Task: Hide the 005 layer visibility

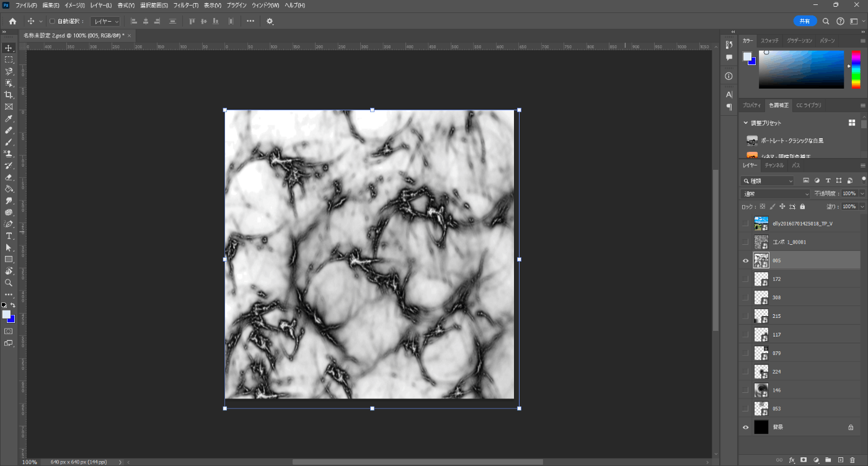Action: (746, 261)
